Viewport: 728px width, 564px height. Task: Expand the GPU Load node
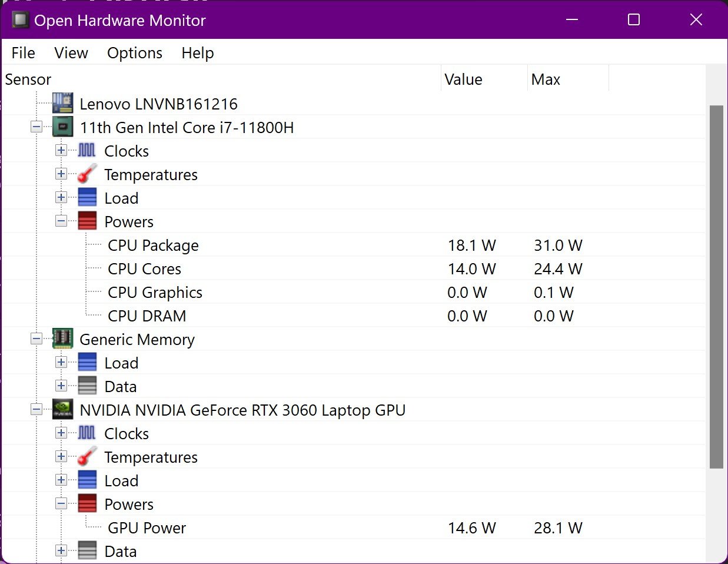[61, 480]
